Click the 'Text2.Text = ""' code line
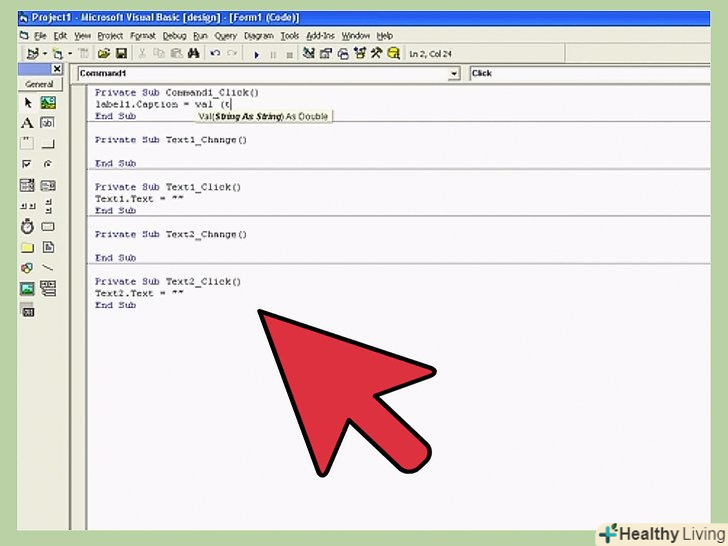This screenshot has height=546, width=728. [139, 293]
